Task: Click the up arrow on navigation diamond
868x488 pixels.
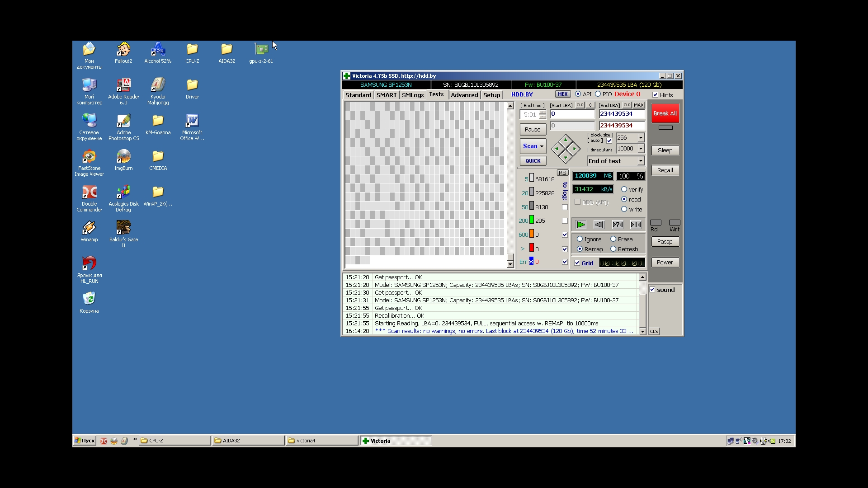Action: pos(566,140)
